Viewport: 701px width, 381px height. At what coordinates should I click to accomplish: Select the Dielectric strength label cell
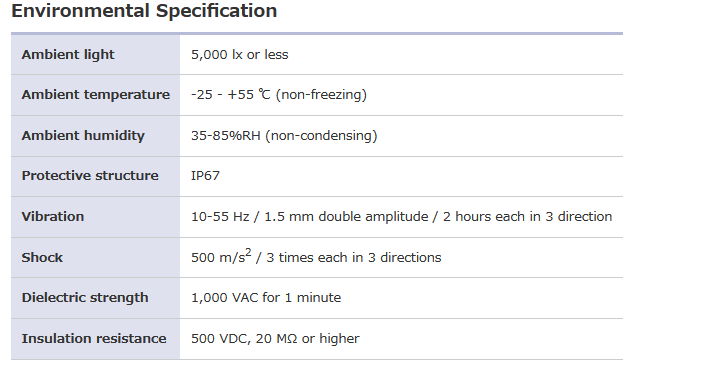[96, 297]
